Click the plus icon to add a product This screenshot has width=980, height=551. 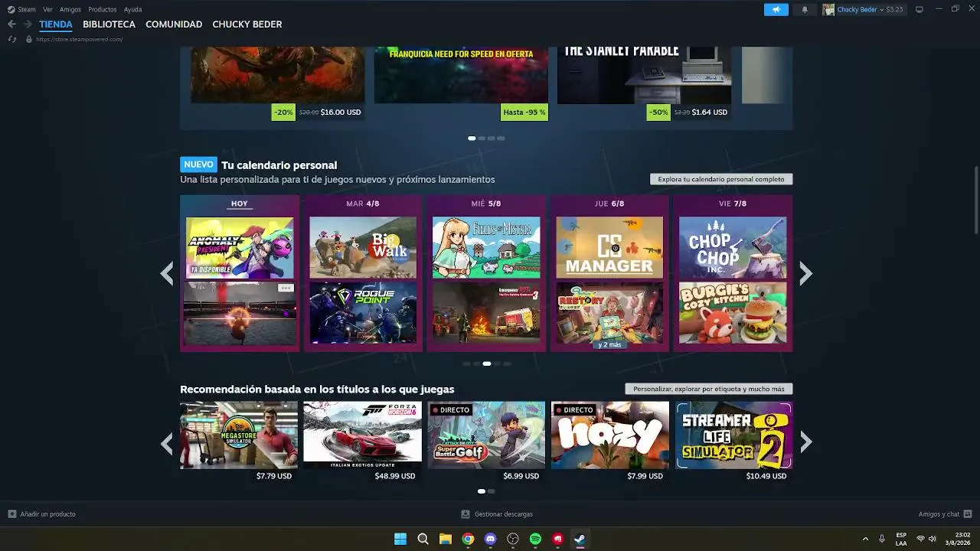point(11,514)
